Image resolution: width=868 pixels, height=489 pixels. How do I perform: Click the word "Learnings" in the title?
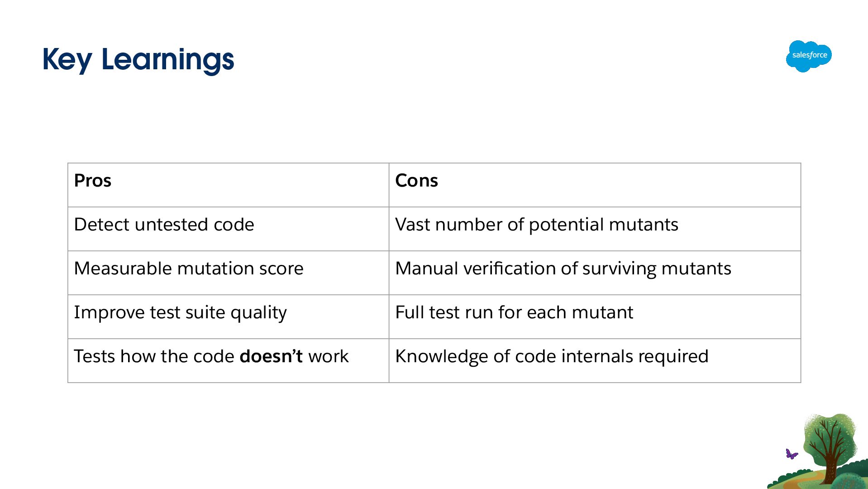167,60
